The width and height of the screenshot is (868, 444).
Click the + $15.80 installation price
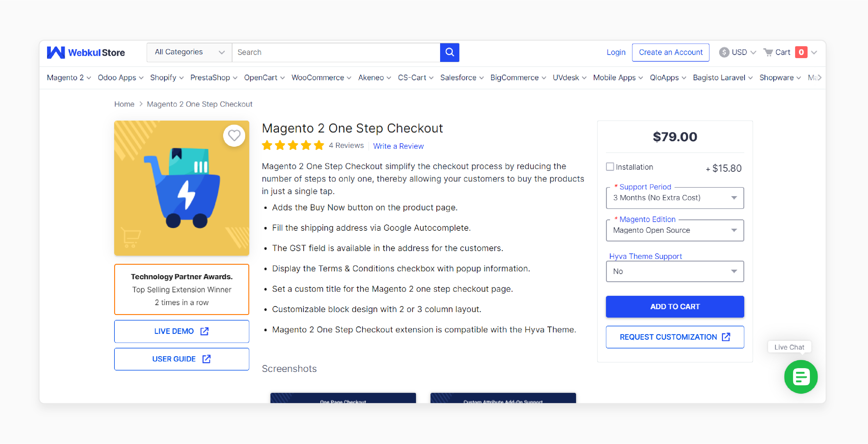coord(723,168)
